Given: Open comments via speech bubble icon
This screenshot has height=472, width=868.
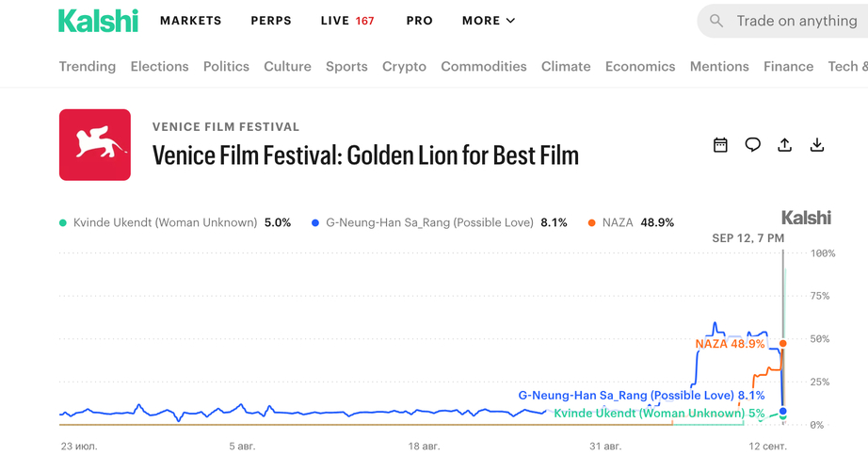Looking at the screenshot, I should [x=752, y=145].
